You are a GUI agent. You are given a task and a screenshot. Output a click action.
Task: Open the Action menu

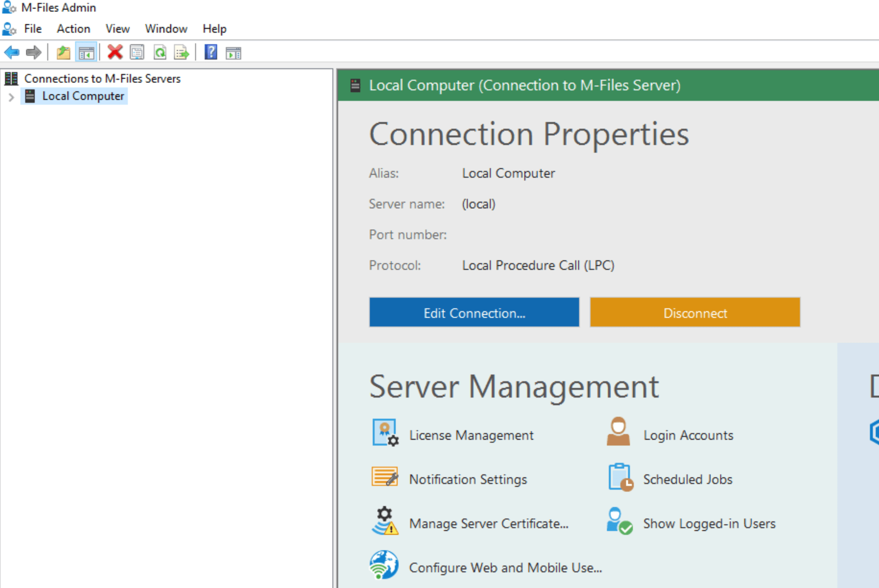coord(73,29)
